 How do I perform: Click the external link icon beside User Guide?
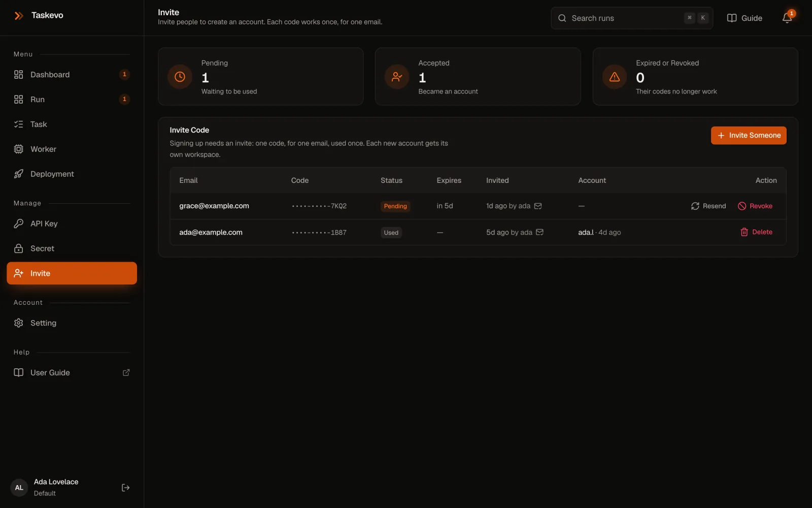[x=126, y=373]
